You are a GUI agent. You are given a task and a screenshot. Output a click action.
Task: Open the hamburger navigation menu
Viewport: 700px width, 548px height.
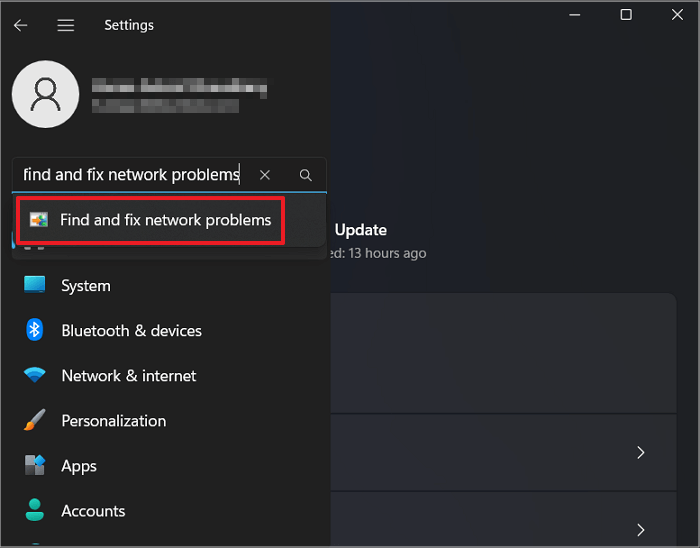tap(66, 25)
